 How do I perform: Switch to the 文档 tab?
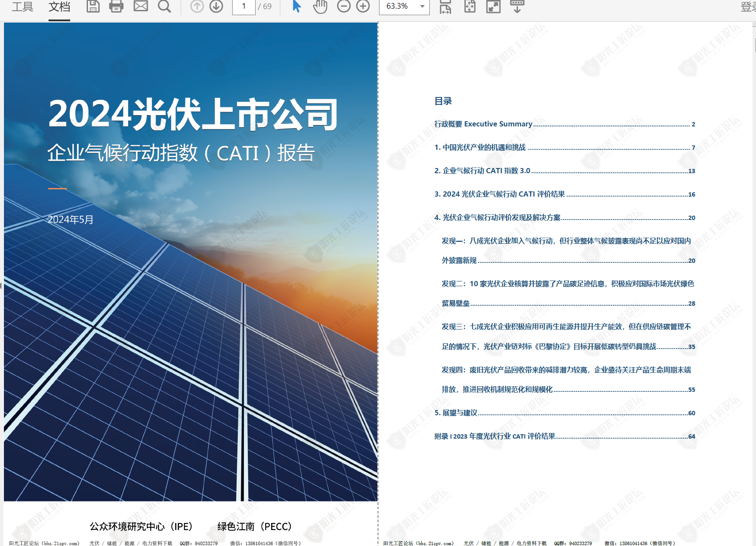pos(59,7)
